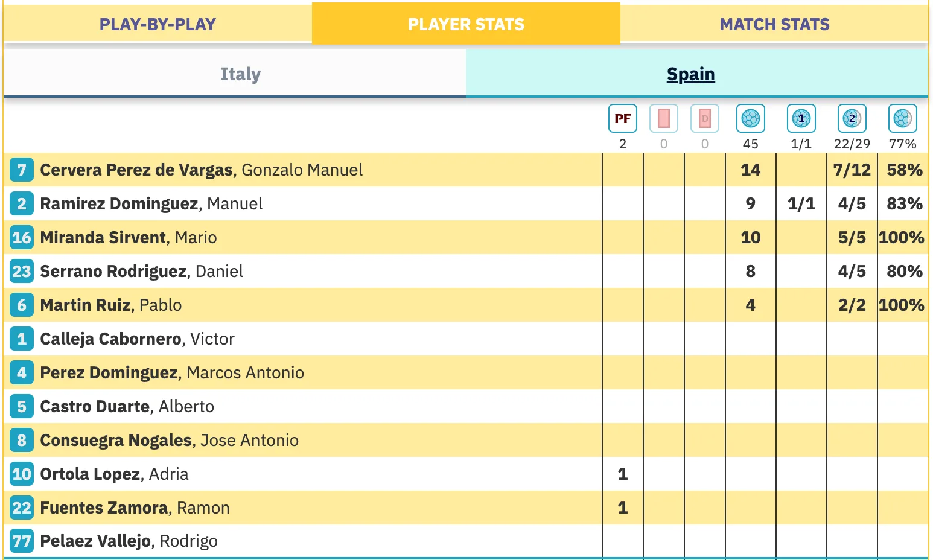The image size is (933, 560).
Task: Click player name Ortola Lopez, Adria
Action: click(x=114, y=474)
